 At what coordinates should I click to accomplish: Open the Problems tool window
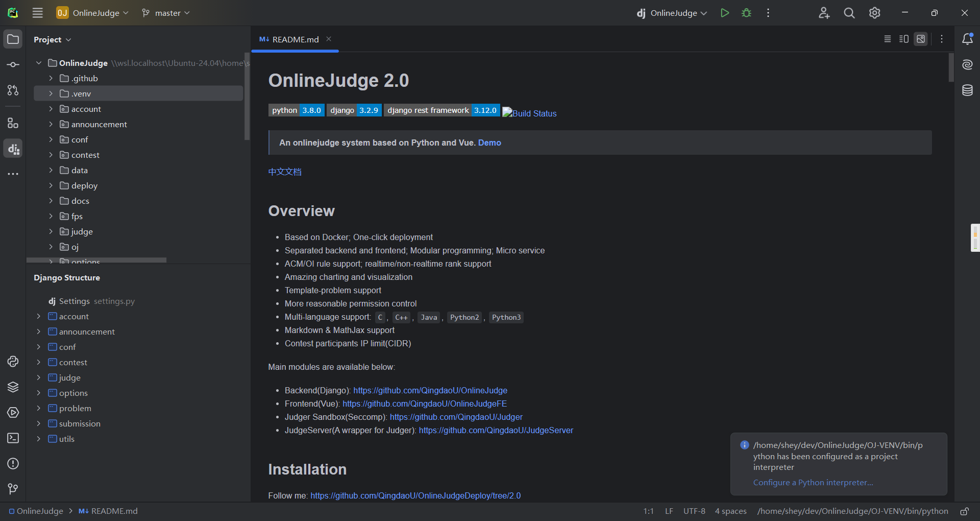pyautogui.click(x=13, y=464)
